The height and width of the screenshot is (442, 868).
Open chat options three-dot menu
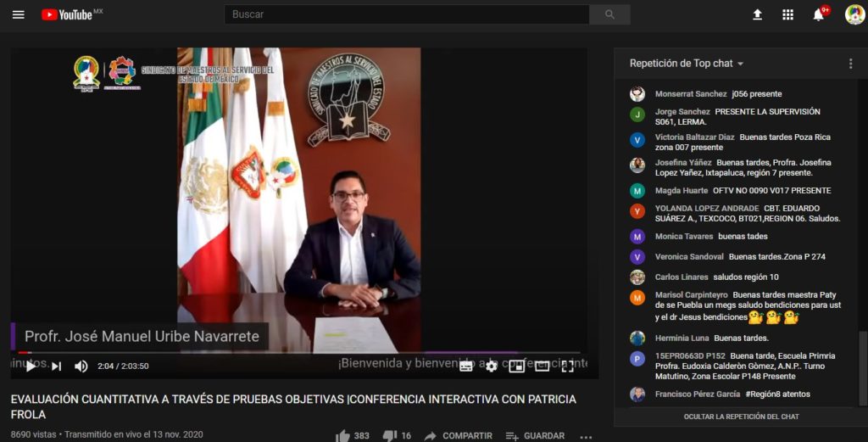coord(851,64)
